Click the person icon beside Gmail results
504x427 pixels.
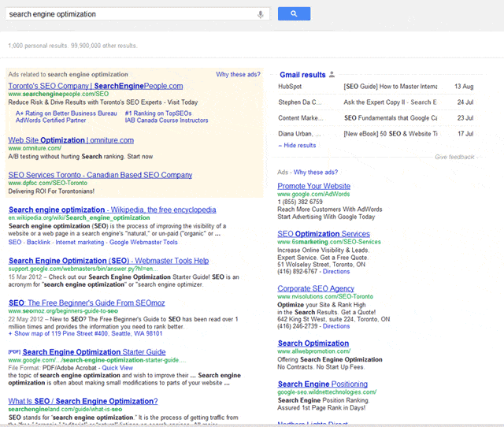332,74
